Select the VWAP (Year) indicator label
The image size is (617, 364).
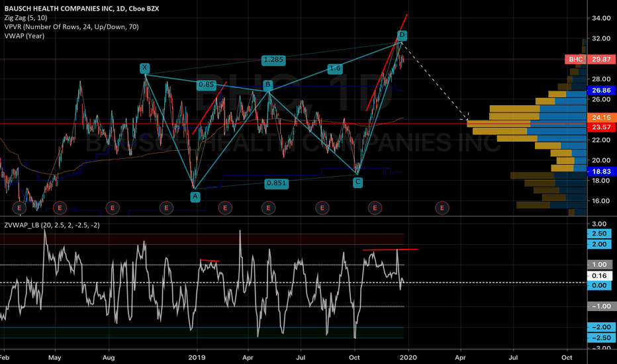point(24,36)
